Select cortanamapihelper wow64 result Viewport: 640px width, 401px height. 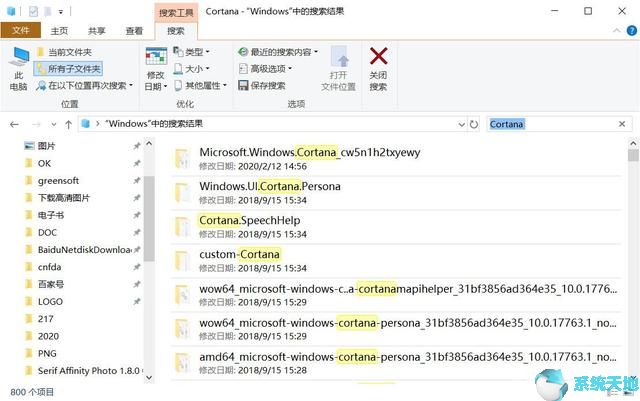(x=396, y=295)
